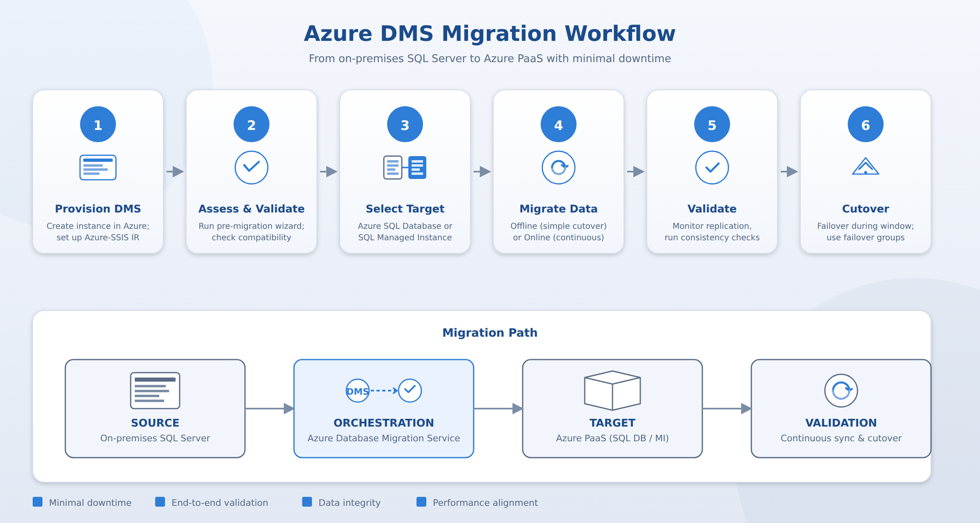
Task: Select the Minimal downtime legend square
Action: pos(38,502)
